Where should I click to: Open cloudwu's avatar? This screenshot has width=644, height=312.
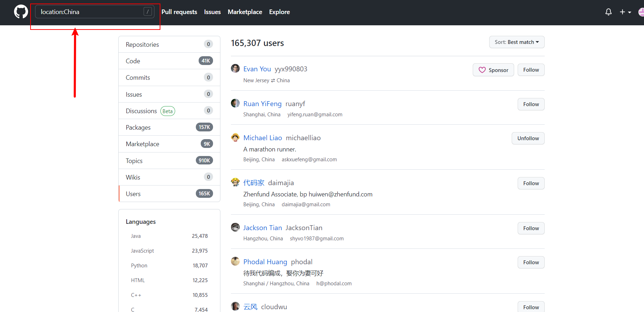pyautogui.click(x=235, y=306)
